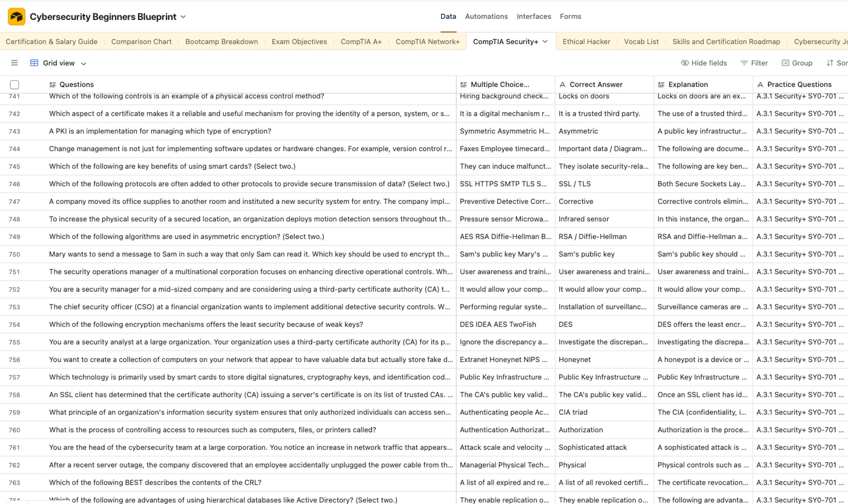
Task: Select the 'Honeynet' correct answer cell
Action: point(604,360)
